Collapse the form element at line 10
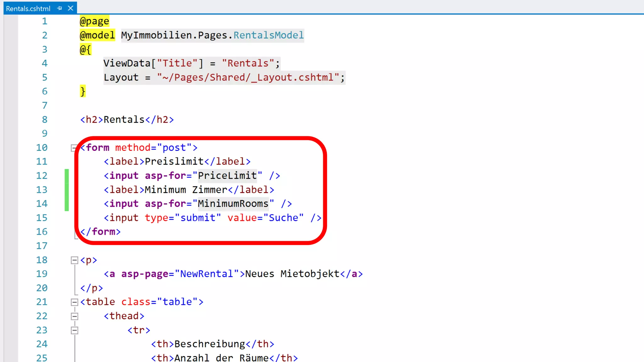This screenshot has width=644, height=362. pos(74,148)
